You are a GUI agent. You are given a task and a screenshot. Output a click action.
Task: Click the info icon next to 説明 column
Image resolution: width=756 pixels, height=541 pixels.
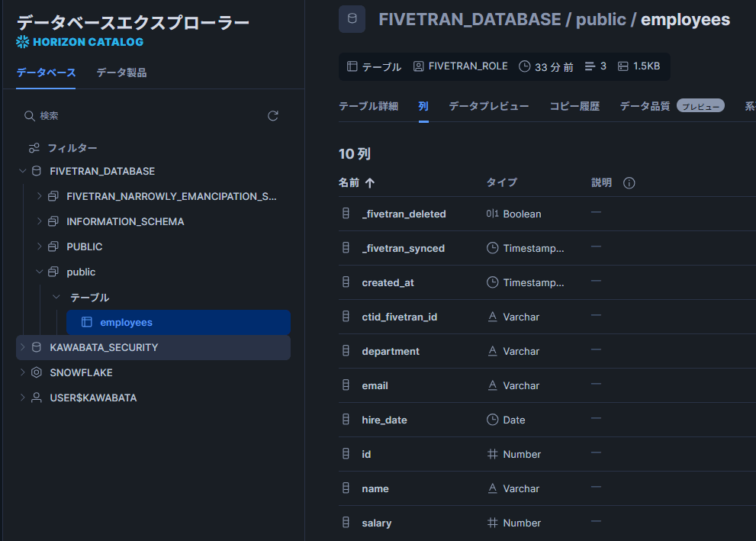tap(629, 183)
